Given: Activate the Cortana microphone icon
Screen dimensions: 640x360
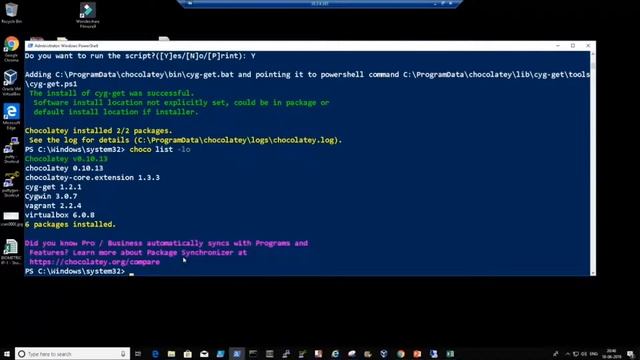Looking at the screenshot, I should [x=123, y=354].
